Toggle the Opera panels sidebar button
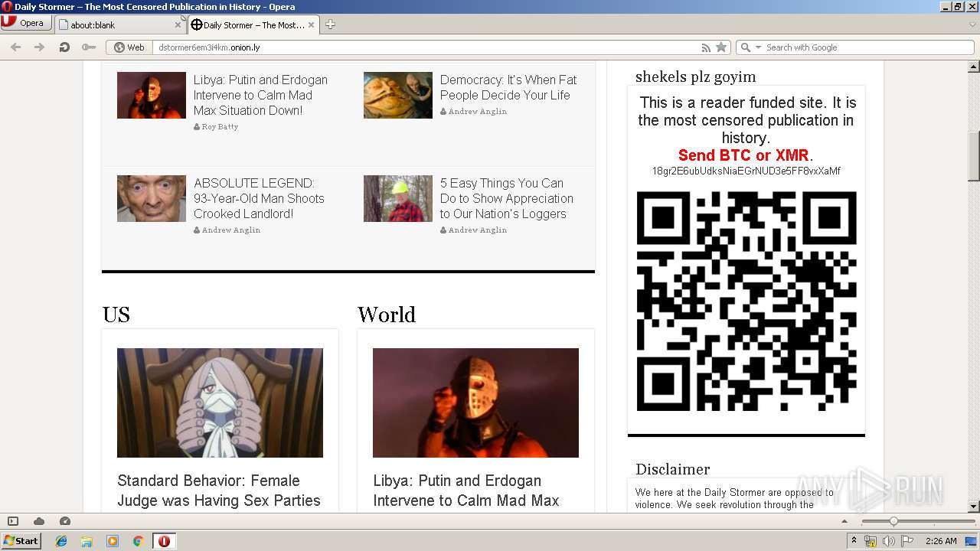This screenshot has height=551, width=980. pyautogui.click(x=13, y=521)
